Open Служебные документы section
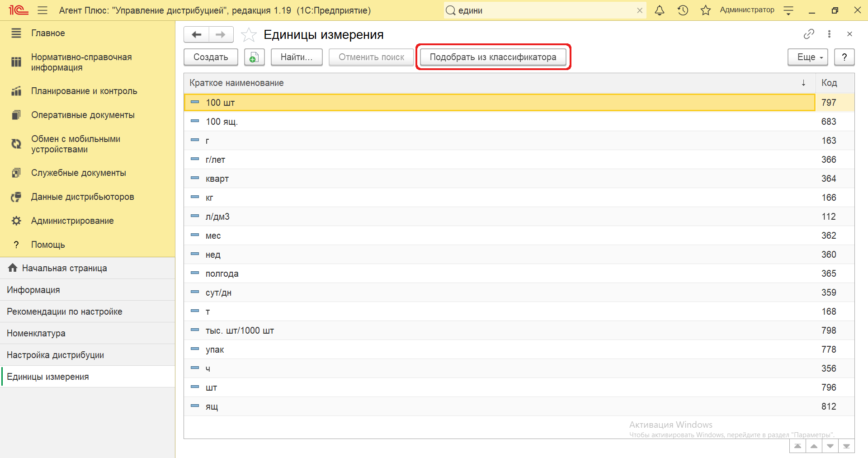 [87, 173]
